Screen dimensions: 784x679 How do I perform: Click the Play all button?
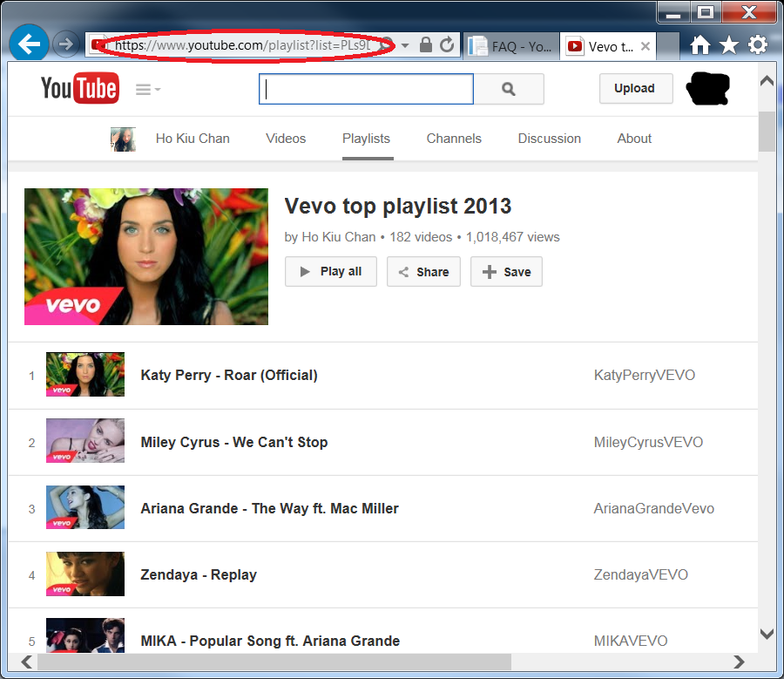330,272
